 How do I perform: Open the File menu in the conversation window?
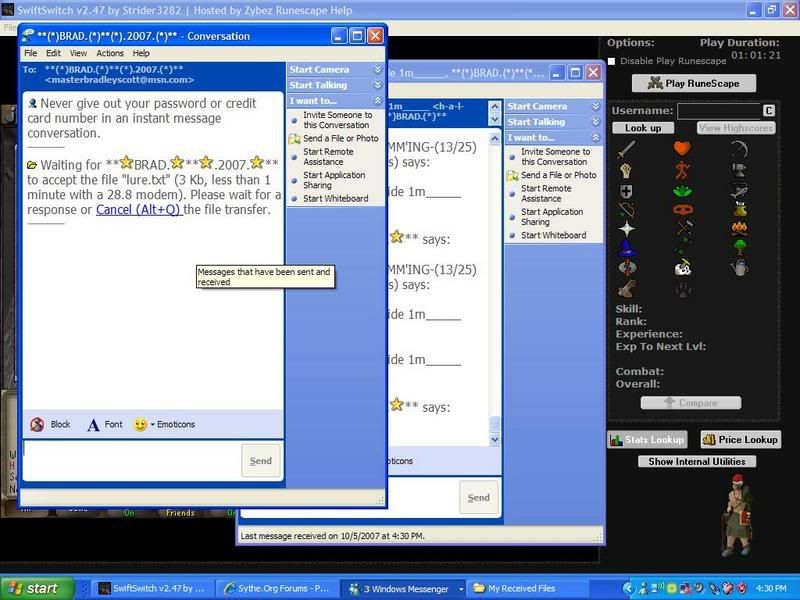31,53
